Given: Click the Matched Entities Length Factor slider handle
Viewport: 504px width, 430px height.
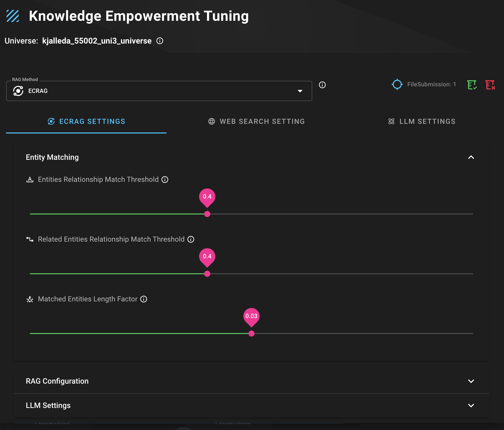Looking at the screenshot, I should 251,334.
